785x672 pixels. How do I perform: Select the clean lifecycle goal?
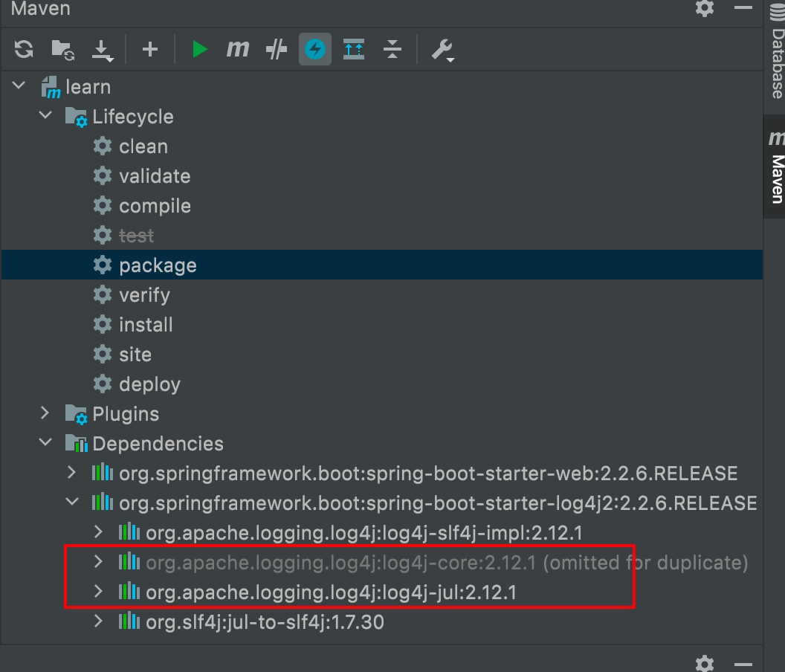143,146
